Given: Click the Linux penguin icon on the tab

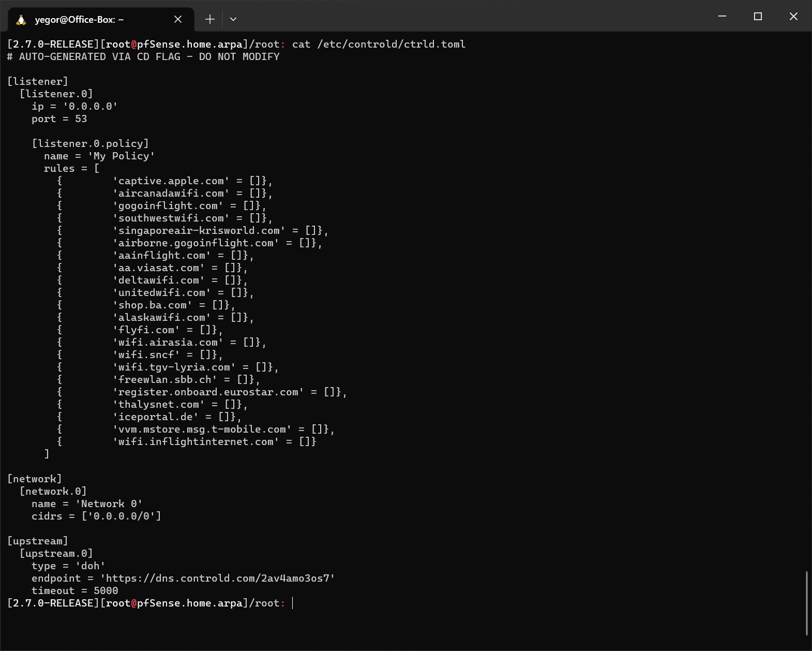Looking at the screenshot, I should [x=21, y=20].
